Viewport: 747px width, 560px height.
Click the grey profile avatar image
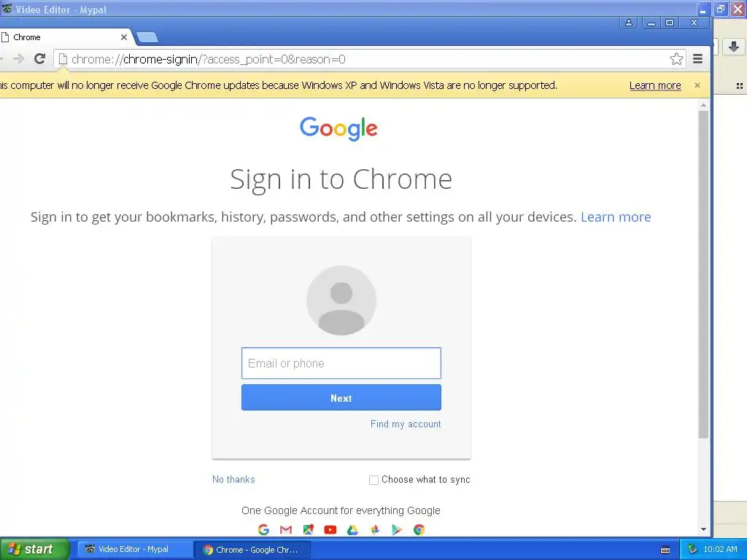tap(341, 300)
